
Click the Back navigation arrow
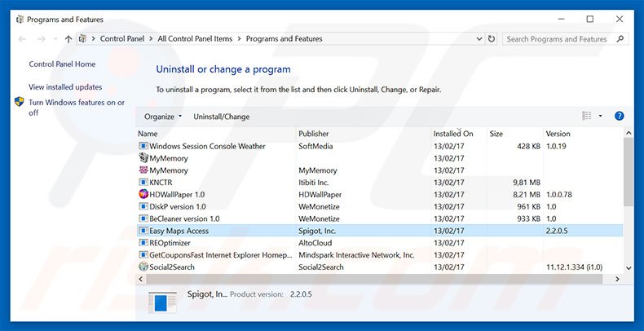pos(22,39)
